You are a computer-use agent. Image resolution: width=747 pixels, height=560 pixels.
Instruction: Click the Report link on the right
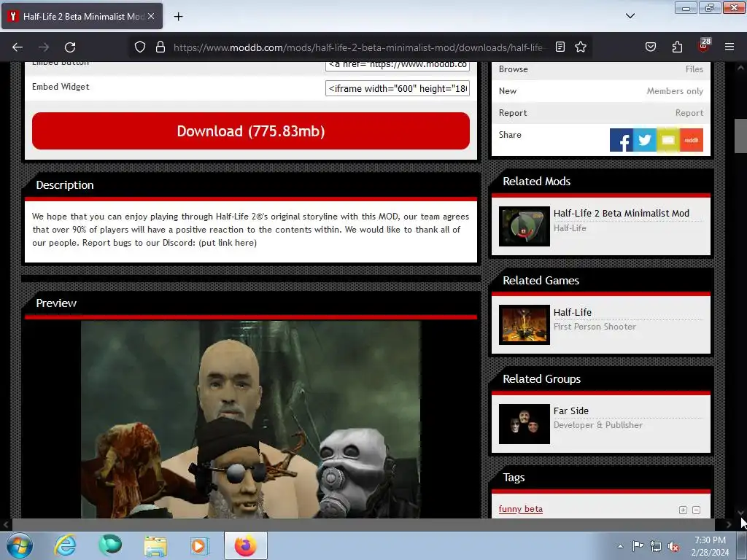(689, 113)
